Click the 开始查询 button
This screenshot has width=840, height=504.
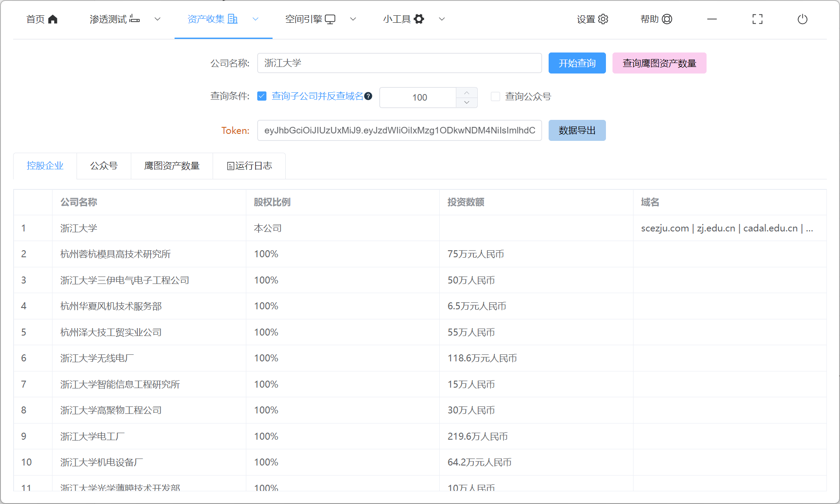pyautogui.click(x=577, y=63)
